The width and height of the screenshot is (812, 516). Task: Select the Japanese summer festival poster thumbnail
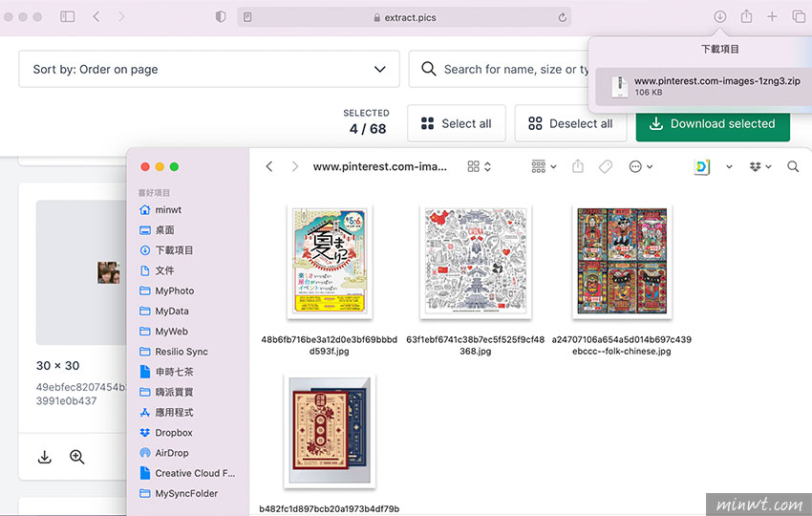tap(330, 261)
